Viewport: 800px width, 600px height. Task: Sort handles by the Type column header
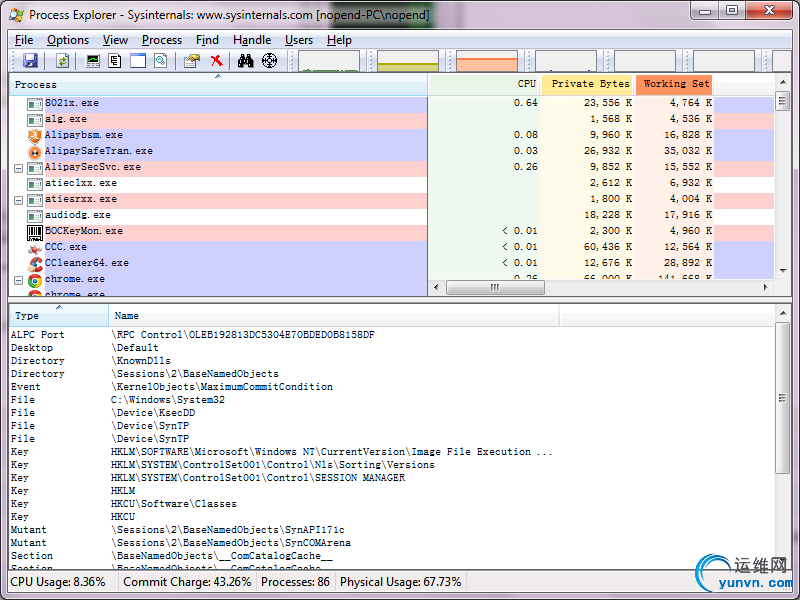(x=59, y=316)
